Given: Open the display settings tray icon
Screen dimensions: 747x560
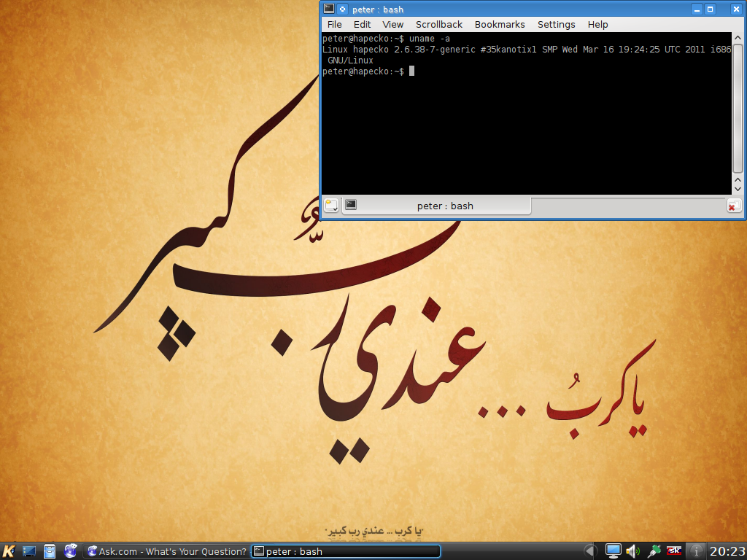Looking at the screenshot, I should pos(613,551).
